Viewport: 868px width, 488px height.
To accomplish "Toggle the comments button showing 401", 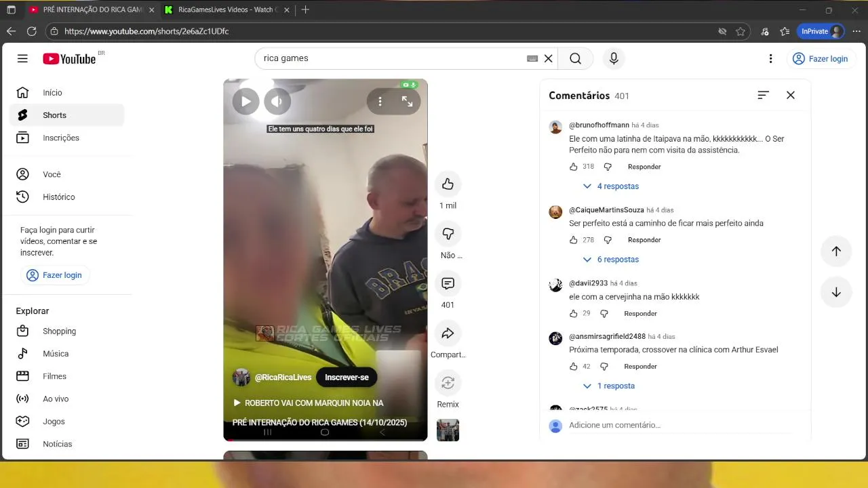I will tap(448, 283).
